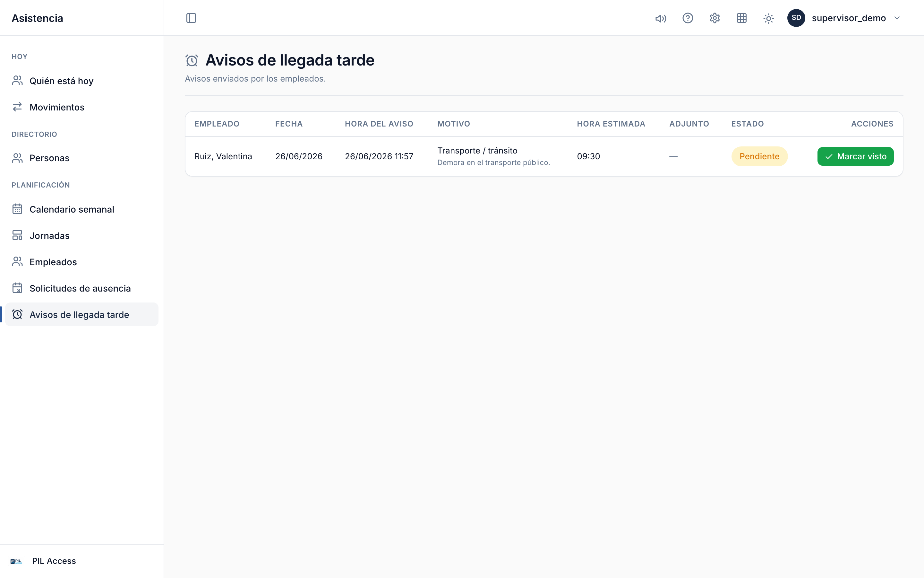Click the notice time 26/06/2026 11:57

tap(379, 156)
